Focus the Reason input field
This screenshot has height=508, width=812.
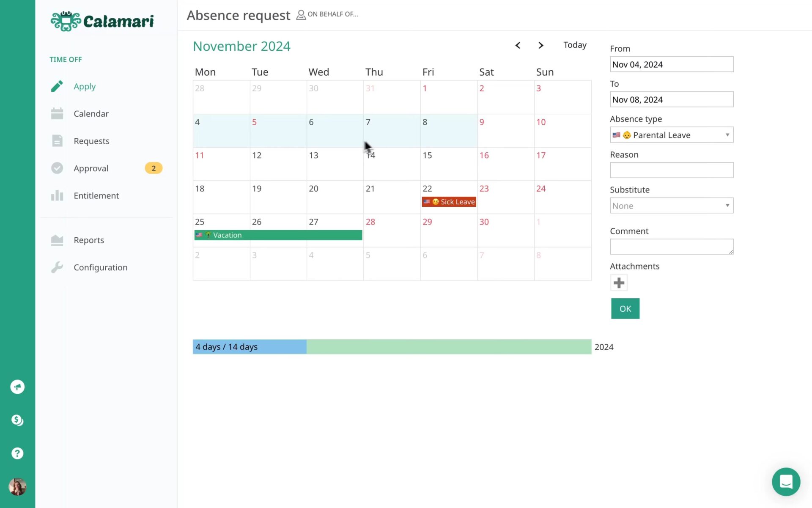click(671, 170)
